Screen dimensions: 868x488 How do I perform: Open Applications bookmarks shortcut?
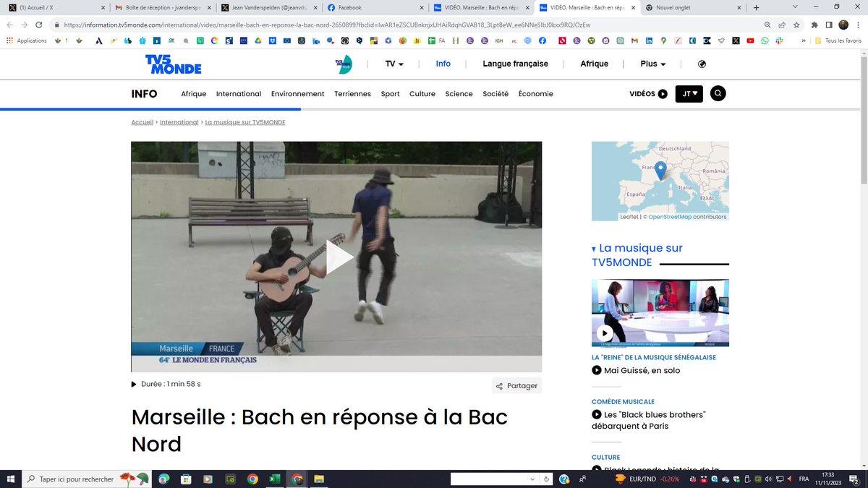[26, 40]
